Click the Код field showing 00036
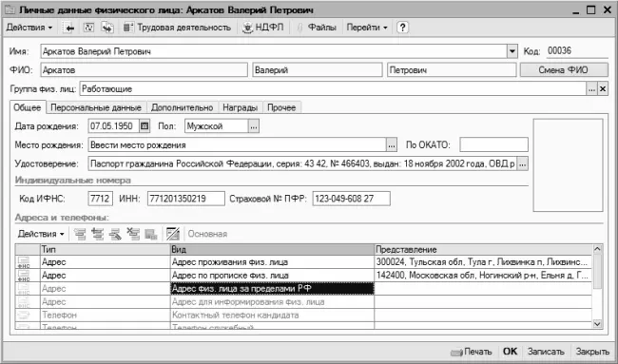Viewport: 618px width, 364px height. (x=576, y=50)
